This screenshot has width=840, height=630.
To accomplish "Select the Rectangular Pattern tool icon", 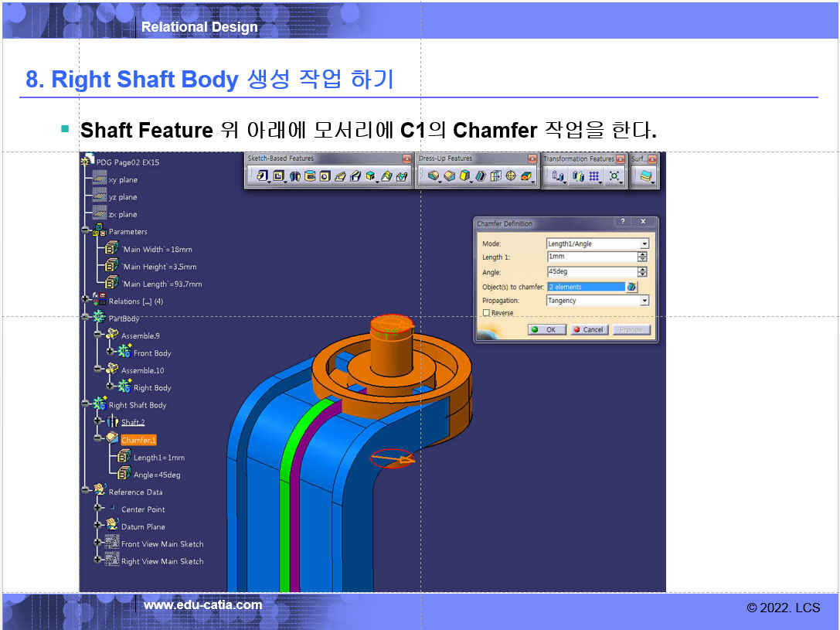I will pyautogui.click(x=594, y=176).
